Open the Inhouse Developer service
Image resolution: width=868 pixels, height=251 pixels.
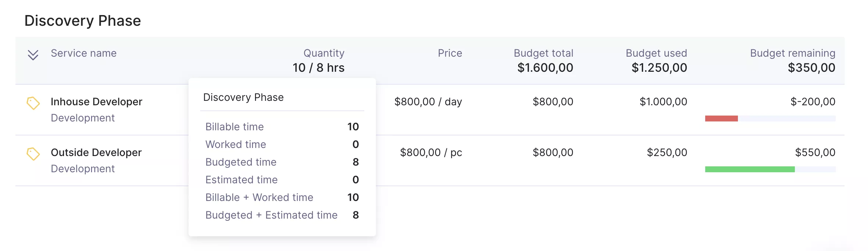pyautogui.click(x=96, y=102)
